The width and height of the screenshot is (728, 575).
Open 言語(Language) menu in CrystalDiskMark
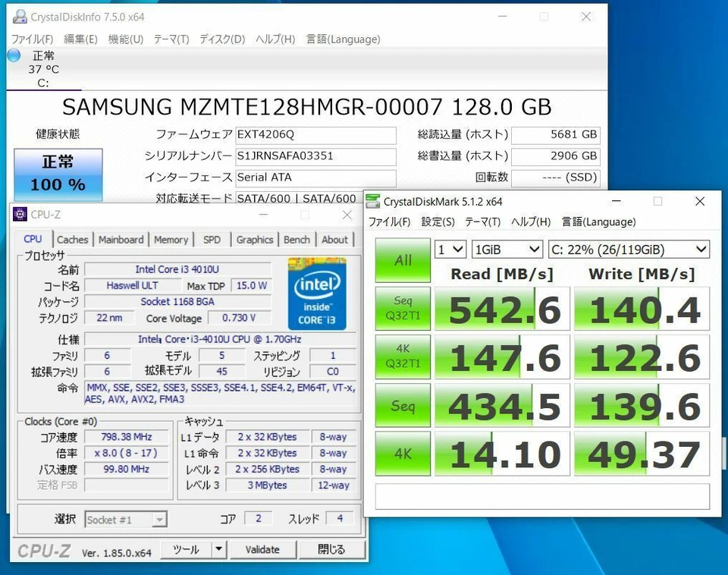(598, 222)
